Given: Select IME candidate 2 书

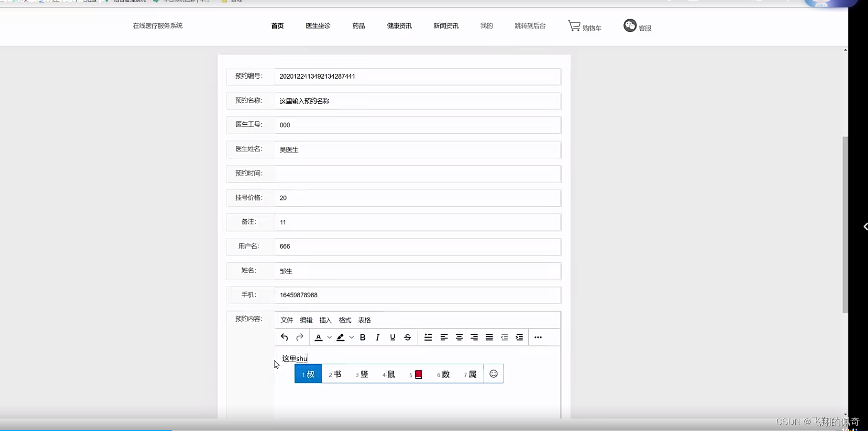Looking at the screenshot, I should click(x=335, y=374).
